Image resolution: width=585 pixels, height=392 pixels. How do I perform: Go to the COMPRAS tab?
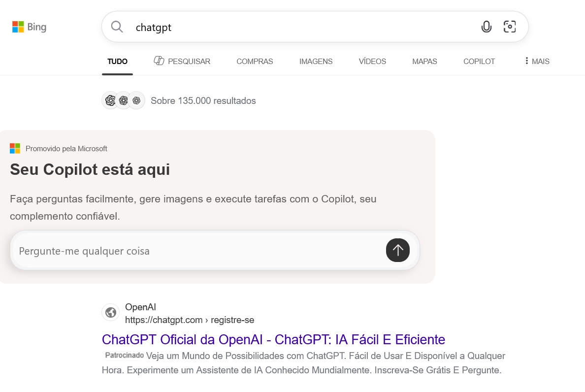[255, 62]
